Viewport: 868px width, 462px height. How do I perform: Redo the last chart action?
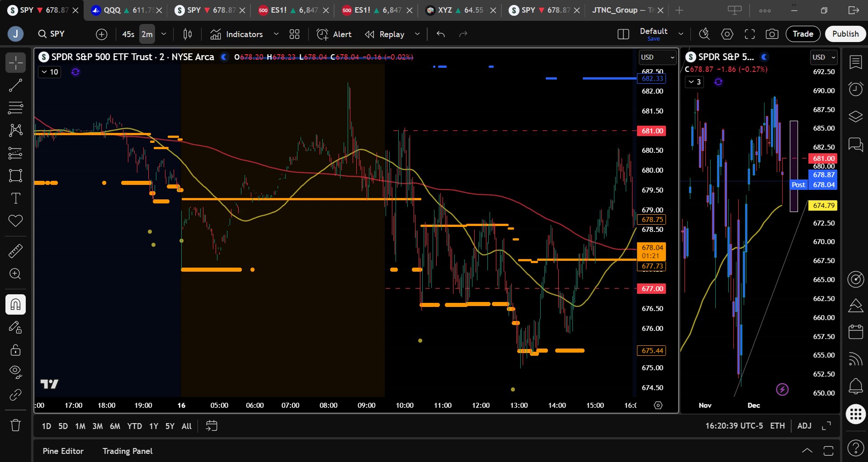coord(463,34)
